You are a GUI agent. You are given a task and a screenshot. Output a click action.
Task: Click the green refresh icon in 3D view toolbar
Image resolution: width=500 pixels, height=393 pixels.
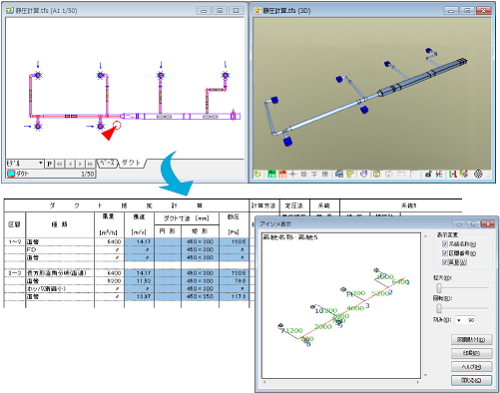pyautogui.click(x=258, y=174)
